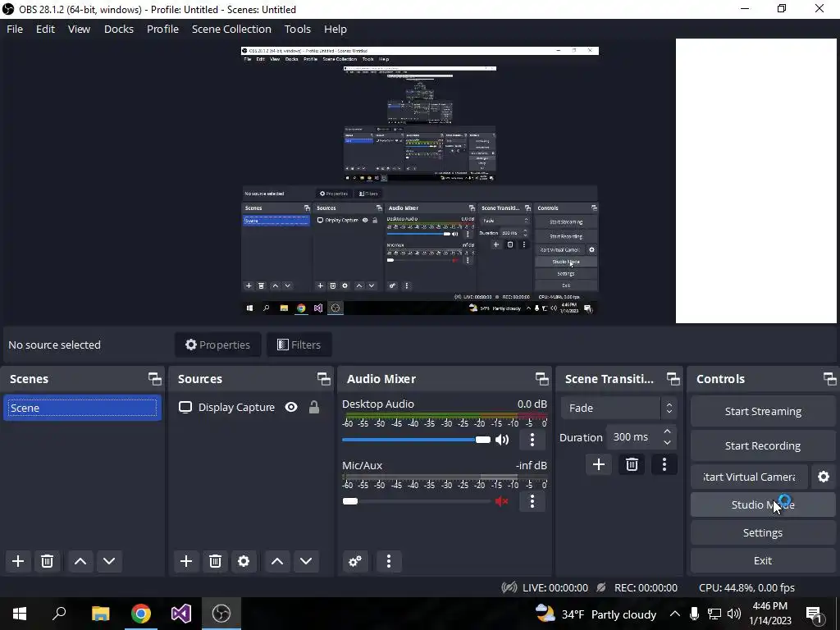Add a new source with plus icon

[x=186, y=561]
